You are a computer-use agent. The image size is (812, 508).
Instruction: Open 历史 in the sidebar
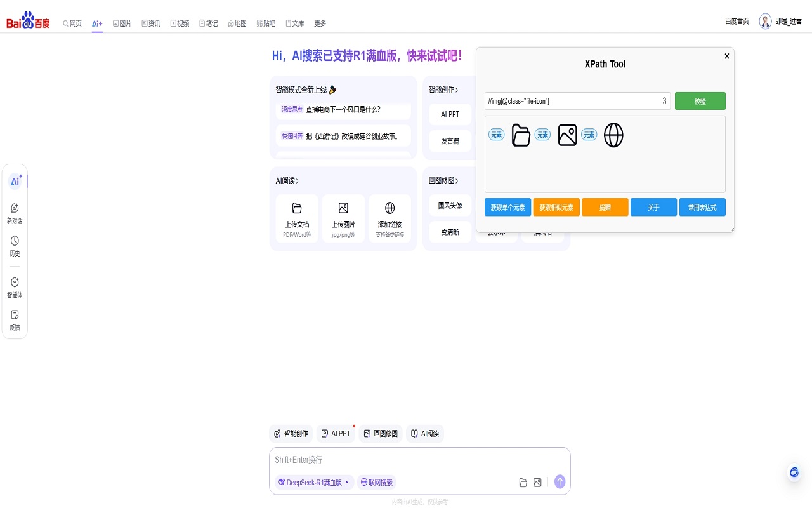pos(15,246)
